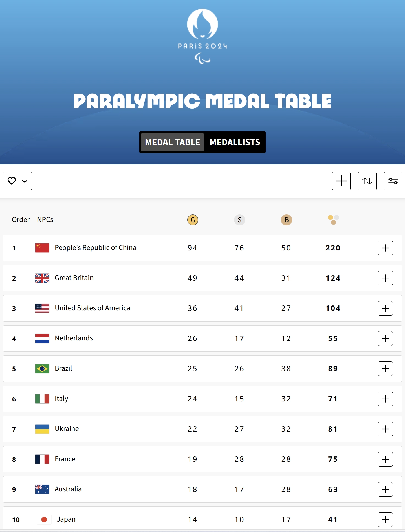Sort by the bronze medal B icon

click(x=287, y=220)
